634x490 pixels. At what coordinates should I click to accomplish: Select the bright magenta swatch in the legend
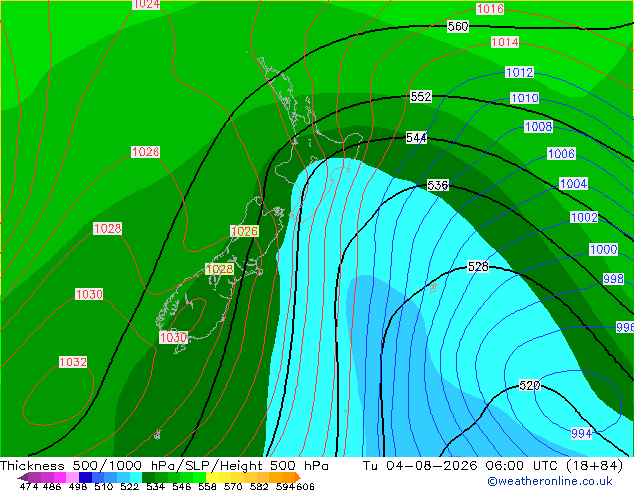click(x=60, y=477)
